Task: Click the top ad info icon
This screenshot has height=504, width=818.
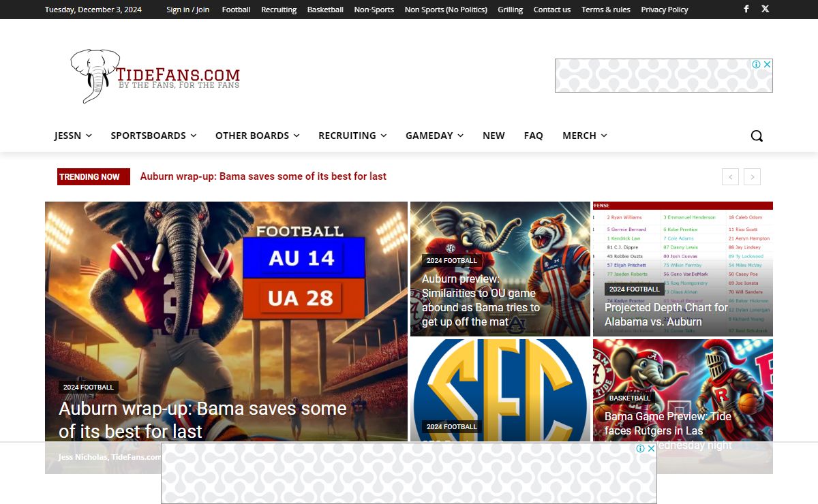Action: point(756,65)
